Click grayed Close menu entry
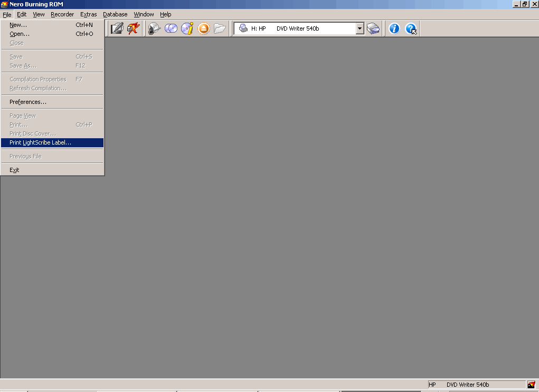 [52, 43]
